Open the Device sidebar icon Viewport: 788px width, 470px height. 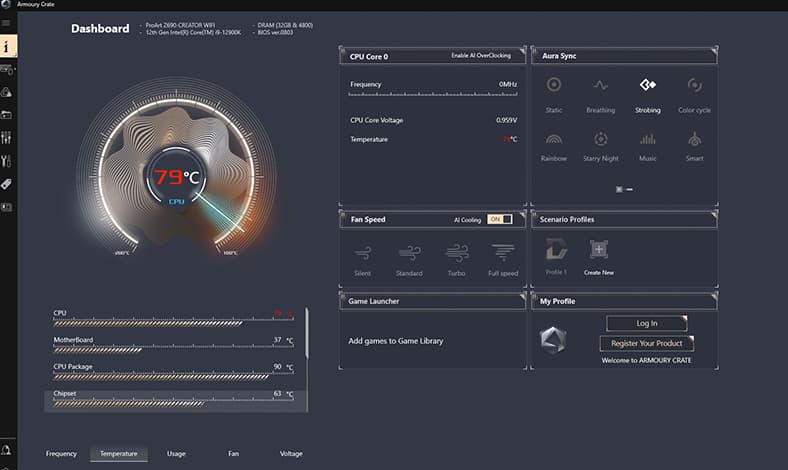(x=7, y=69)
